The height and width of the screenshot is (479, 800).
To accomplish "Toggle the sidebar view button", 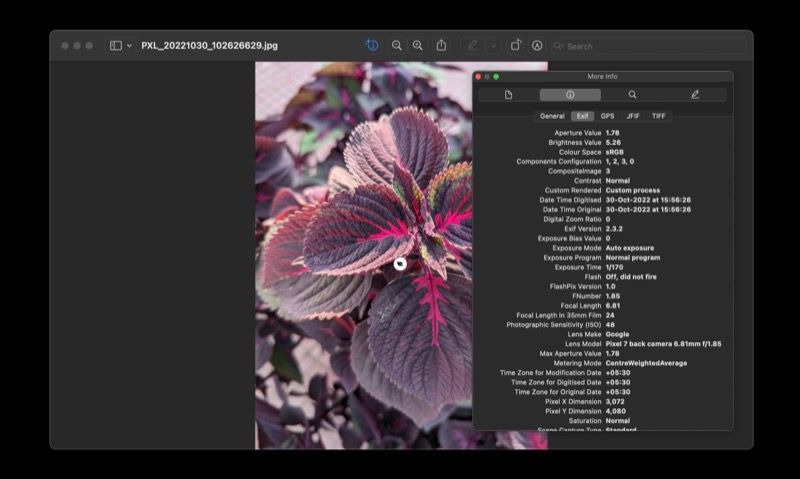I will point(116,46).
